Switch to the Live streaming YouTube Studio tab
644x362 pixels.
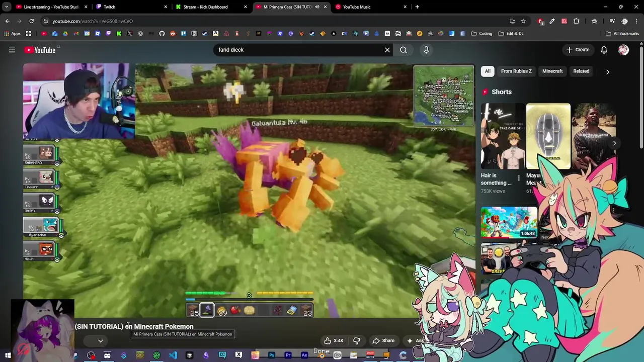pos(51,7)
